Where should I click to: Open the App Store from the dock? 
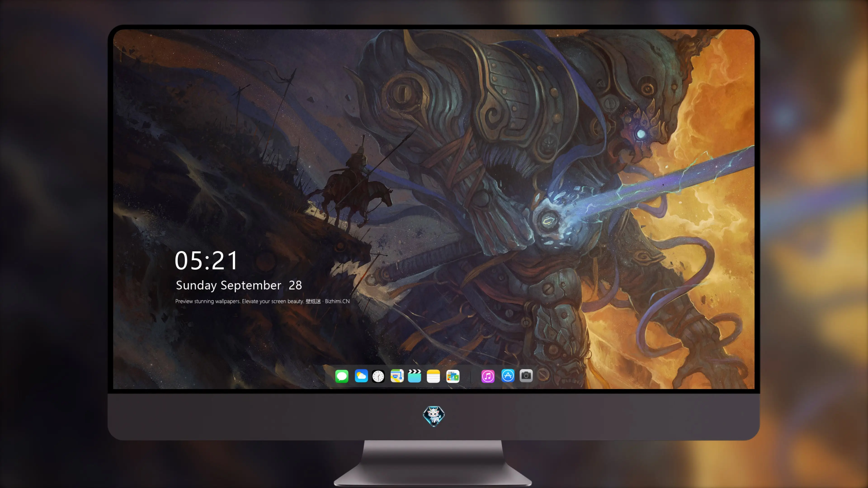click(508, 375)
